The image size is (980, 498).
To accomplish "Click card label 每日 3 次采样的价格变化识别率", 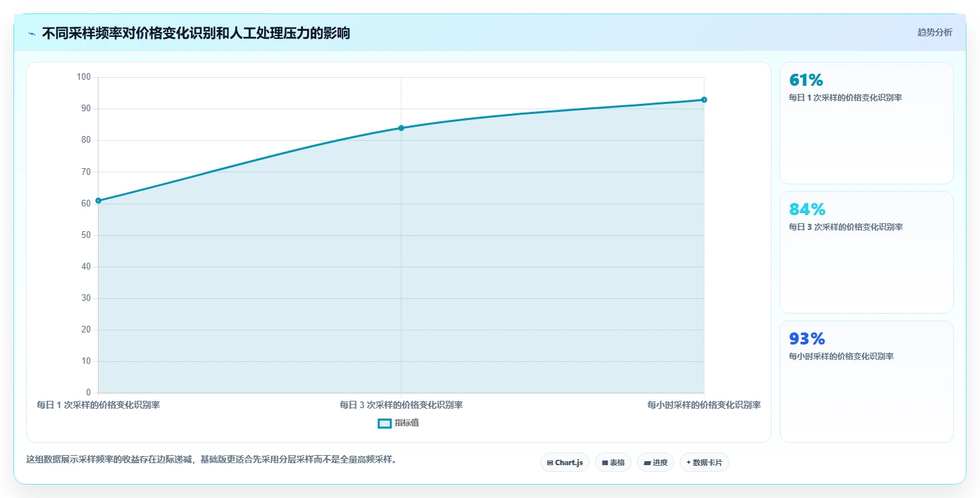I will (x=845, y=227).
